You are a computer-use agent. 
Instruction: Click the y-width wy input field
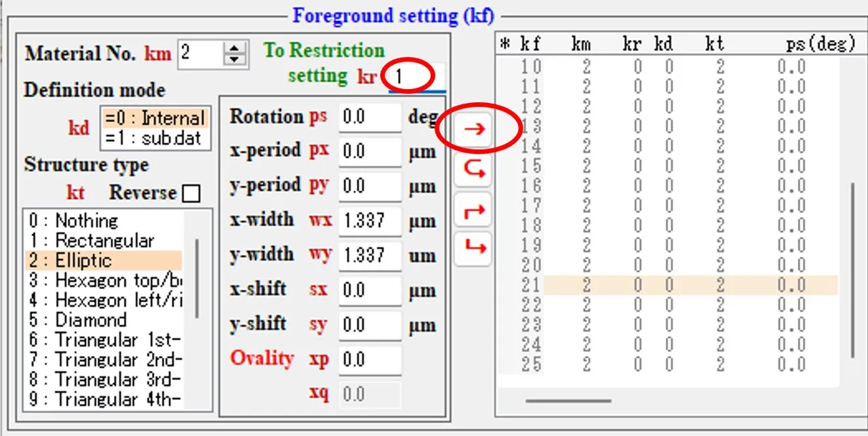[x=370, y=255]
